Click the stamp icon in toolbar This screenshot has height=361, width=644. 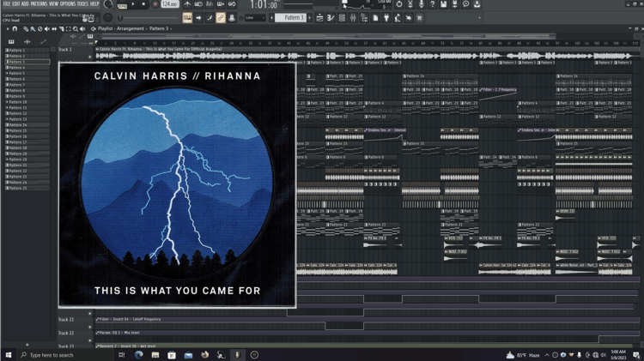tap(232, 18)
